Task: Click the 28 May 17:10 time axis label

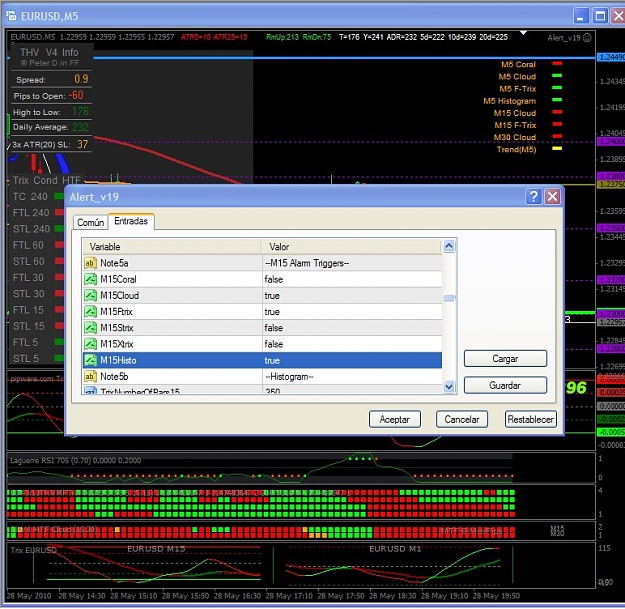Action: pyautogui.click(x=289, y=596)
